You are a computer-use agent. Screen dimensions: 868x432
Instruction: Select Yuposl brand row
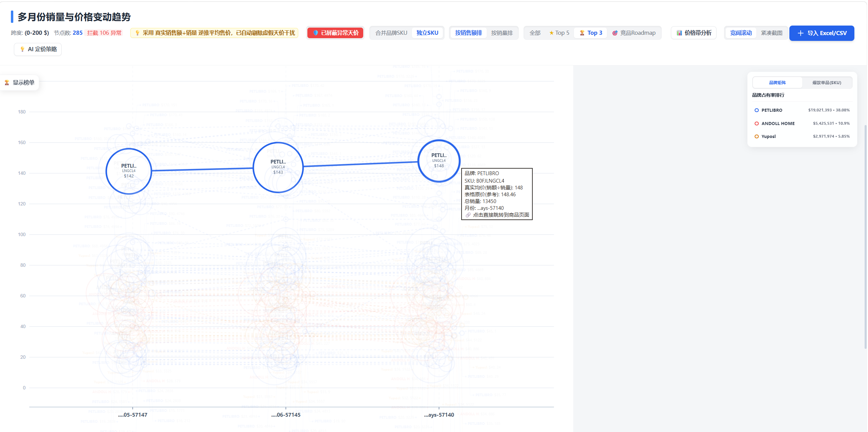pyautogui.click(x=802, y=137)
